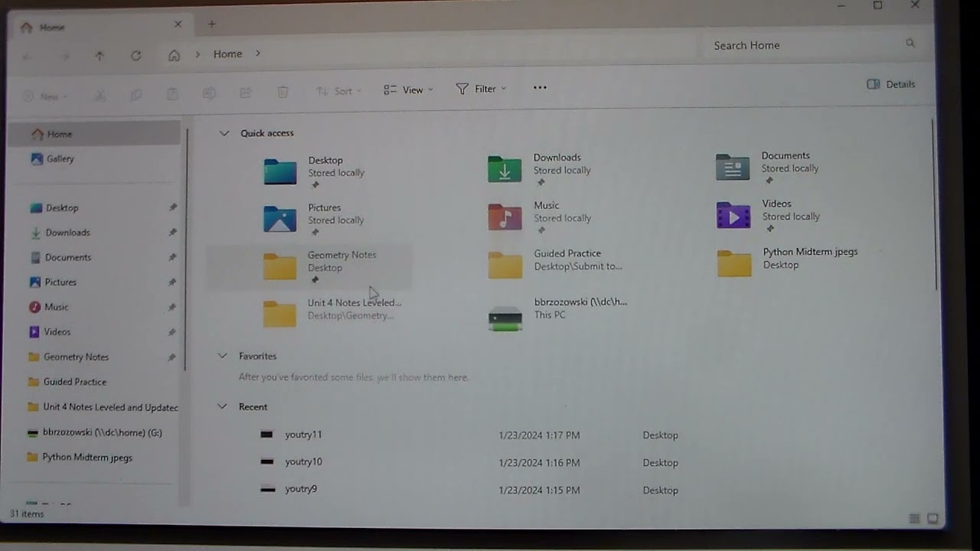Click the main content vertical scrollbar
This screenshot has height=551, width=980.
pyautogui.click(x=933, y=203)
